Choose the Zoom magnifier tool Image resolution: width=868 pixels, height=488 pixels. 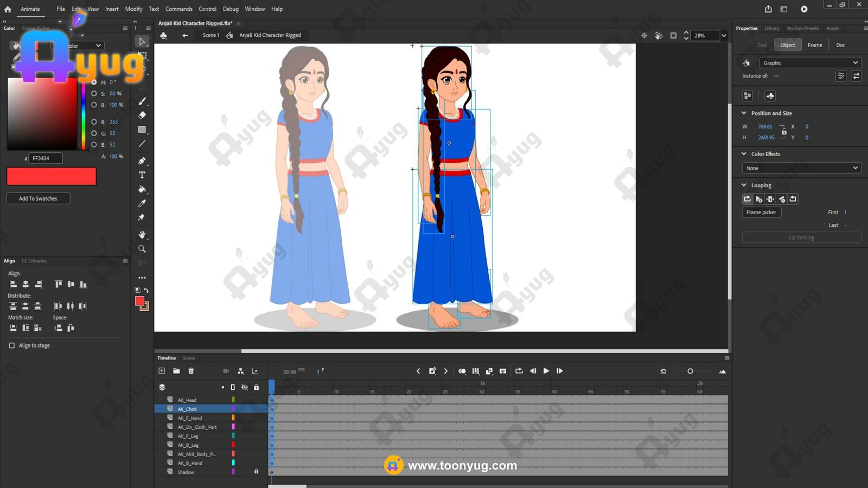[142, 249]
